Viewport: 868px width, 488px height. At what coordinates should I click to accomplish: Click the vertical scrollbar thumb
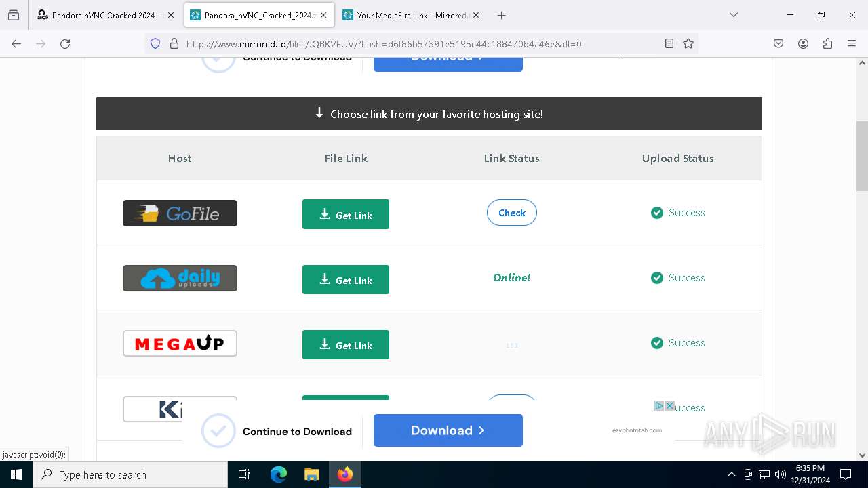[x=862, y=157]
